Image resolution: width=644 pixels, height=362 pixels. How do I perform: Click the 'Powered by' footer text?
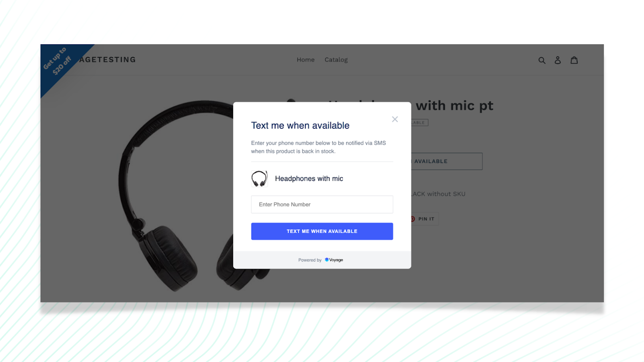(x=310, y=260)
